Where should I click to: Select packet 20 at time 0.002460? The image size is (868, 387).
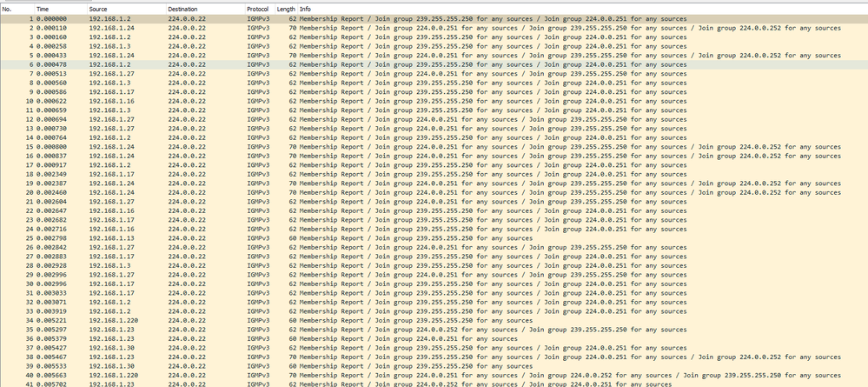(434, 192)
